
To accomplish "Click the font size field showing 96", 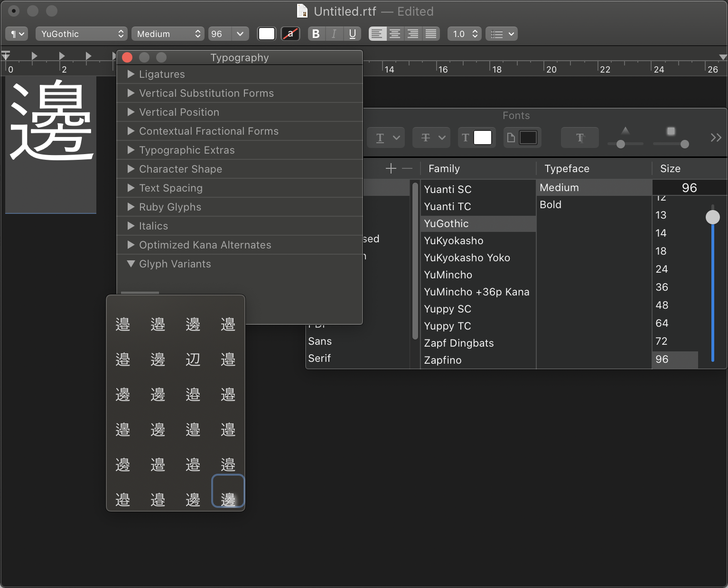I will [689, 187].
